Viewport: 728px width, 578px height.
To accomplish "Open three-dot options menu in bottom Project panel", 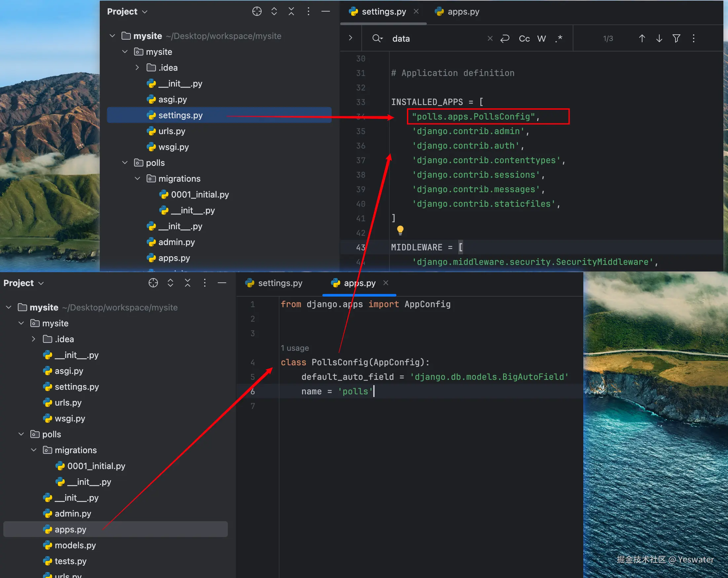I will (x=204, y=283).
